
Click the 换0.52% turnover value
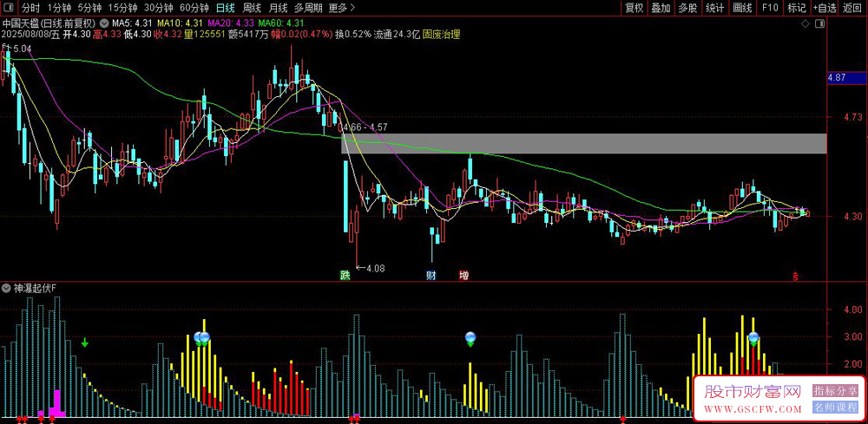(352, 35)
